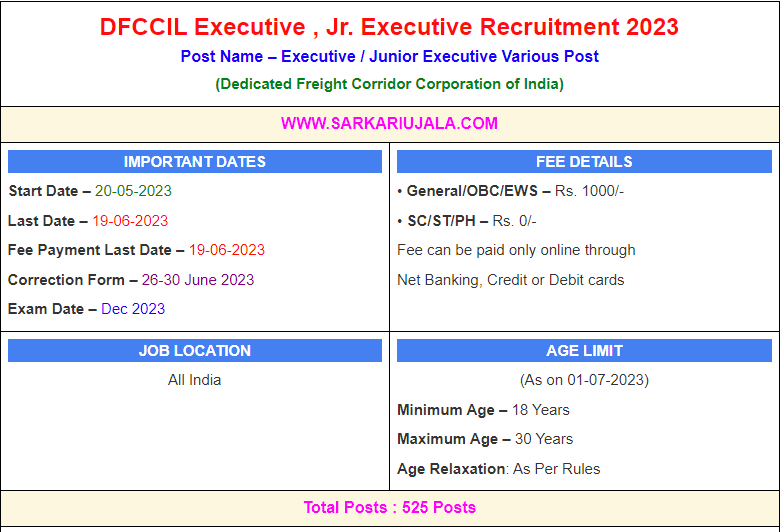
Task: Click the SC/ST/PH Rs. 0/- fee line
Action: point(467,221)
